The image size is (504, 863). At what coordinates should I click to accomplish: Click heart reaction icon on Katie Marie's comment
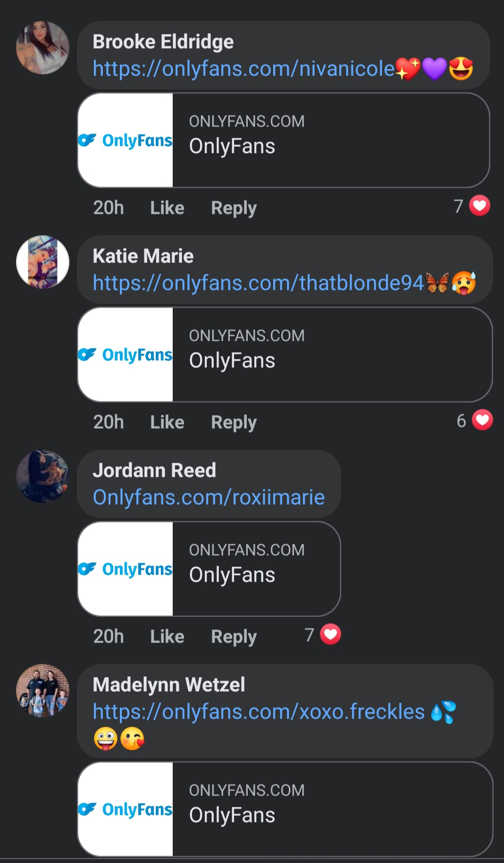483,420
